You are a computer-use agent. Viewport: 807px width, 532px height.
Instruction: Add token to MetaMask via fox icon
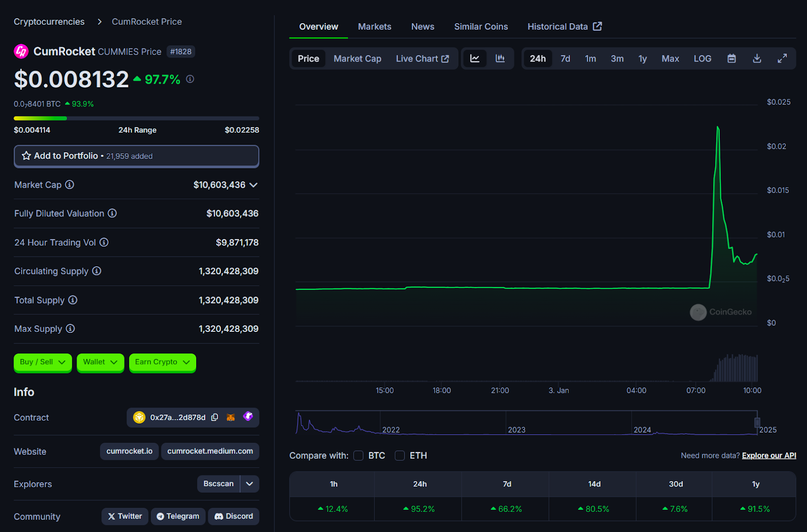[x=231, y=418]
